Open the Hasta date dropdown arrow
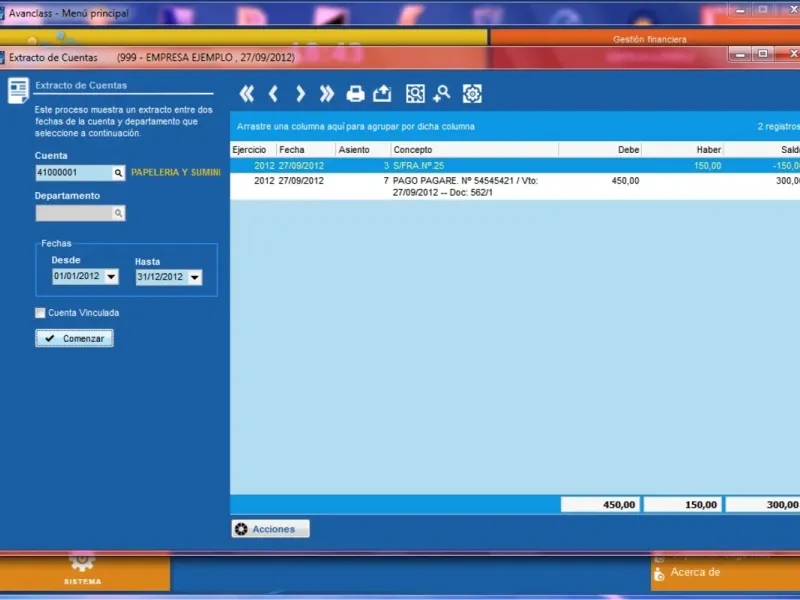 pos(195,278)
